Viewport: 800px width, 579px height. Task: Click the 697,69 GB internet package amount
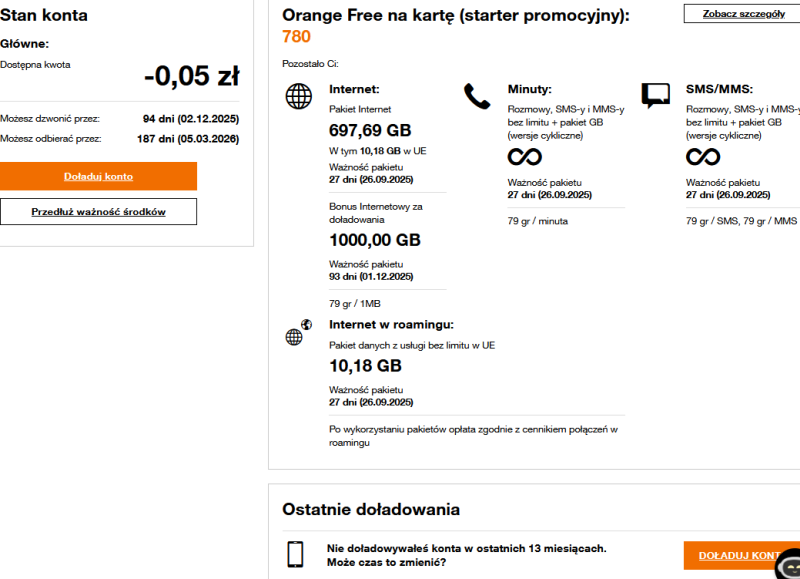click(x=370, y=130)
